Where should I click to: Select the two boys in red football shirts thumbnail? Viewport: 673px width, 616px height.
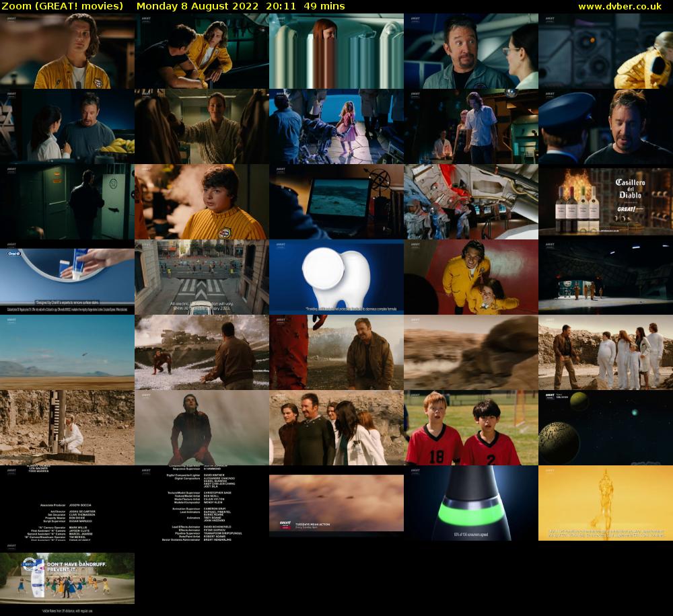471,428
